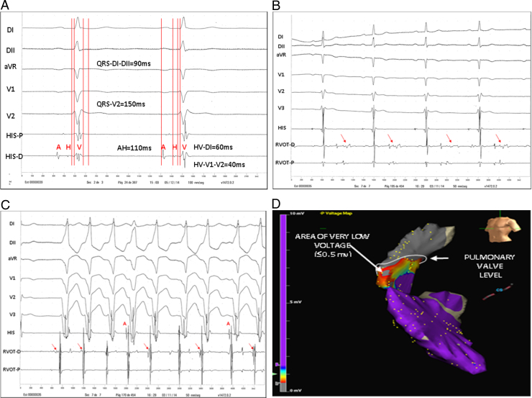Click the '100 mm/seg' sweep speed in panel A footer

[x=196, y=182]
